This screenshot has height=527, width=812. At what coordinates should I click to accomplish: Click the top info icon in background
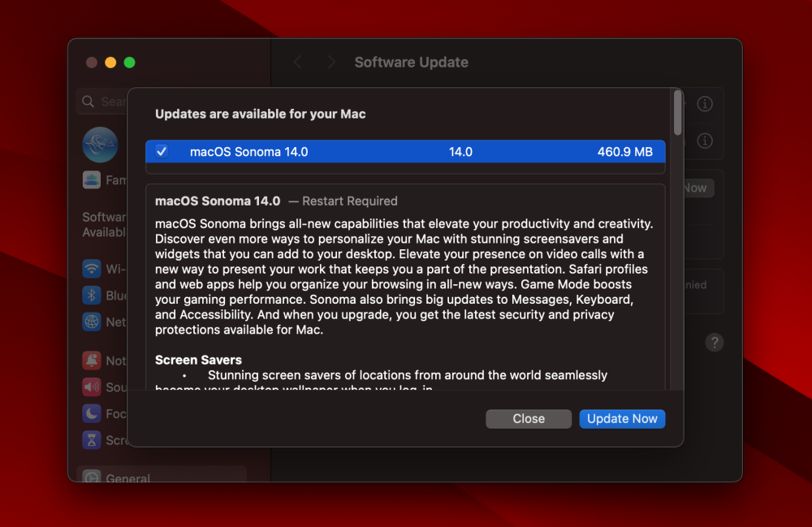pyautogui.click(x=704, y=104)
